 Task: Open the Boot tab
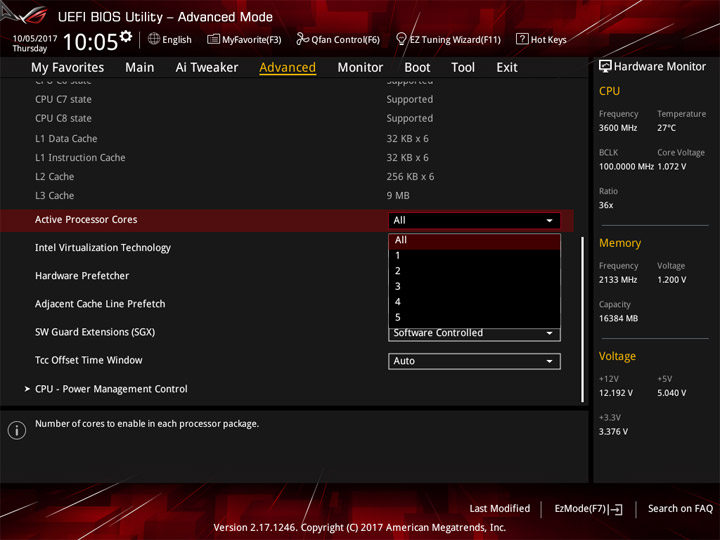[x=417, y=68]
